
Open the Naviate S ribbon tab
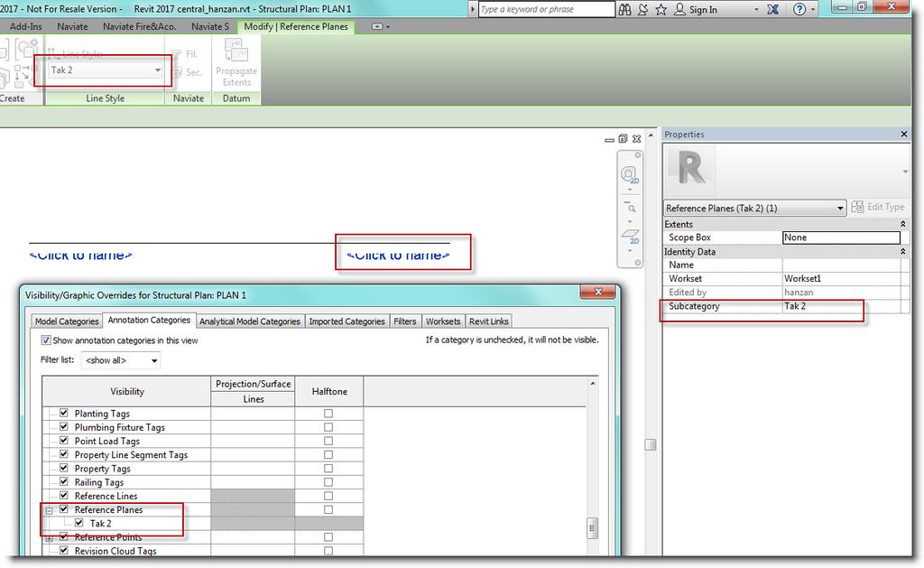[x=210, y=26]
